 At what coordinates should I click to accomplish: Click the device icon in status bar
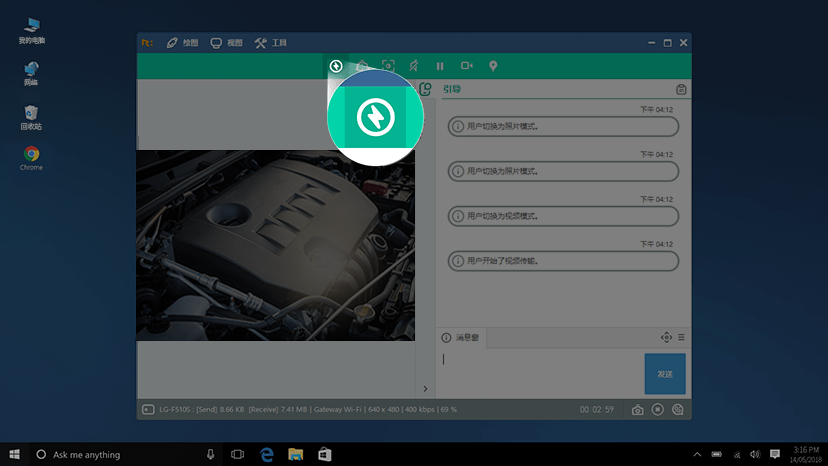[148, 409]
